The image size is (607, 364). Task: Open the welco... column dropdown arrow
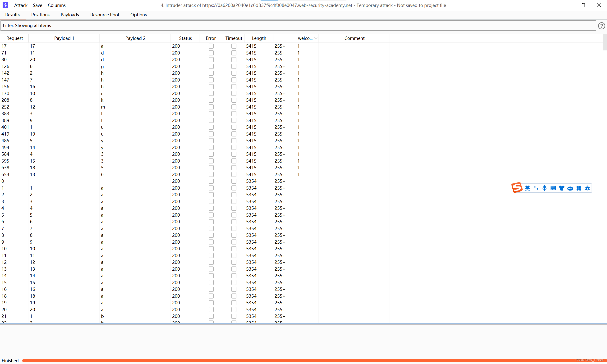pyautogui.click(x=316, y=38)
